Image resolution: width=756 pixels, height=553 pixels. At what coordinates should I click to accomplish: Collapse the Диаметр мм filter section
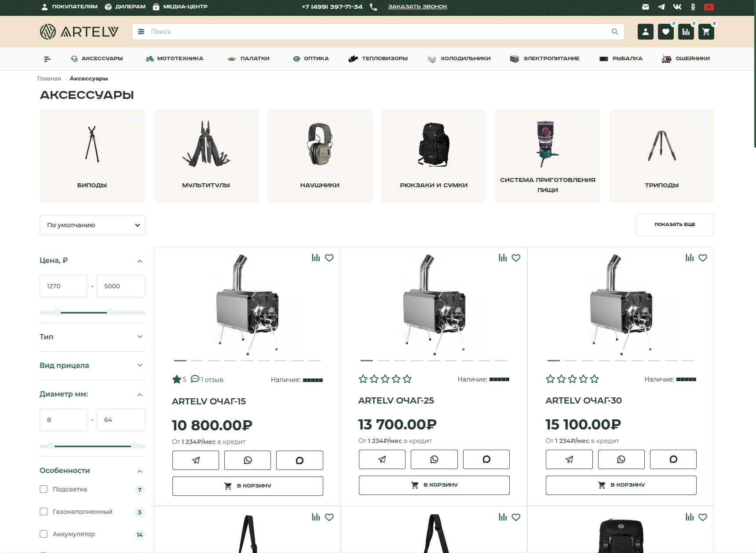point(140,395)
